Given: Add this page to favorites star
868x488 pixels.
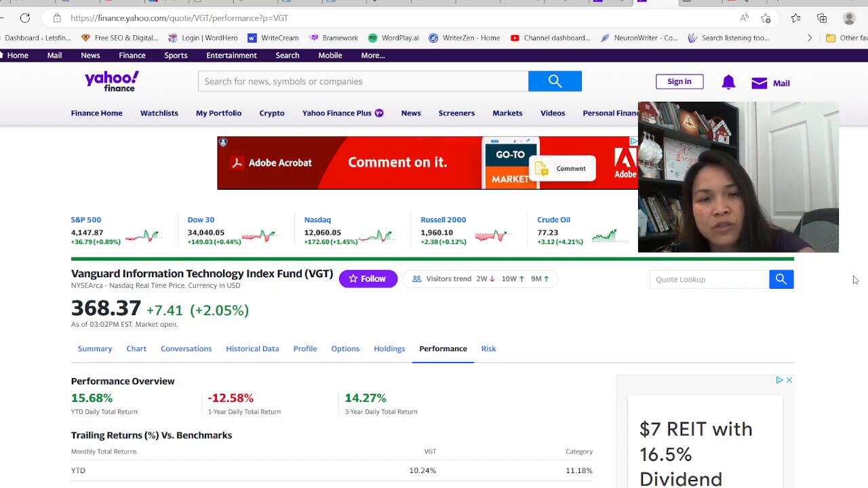Looking at the screenshot, I should point(766,18).
